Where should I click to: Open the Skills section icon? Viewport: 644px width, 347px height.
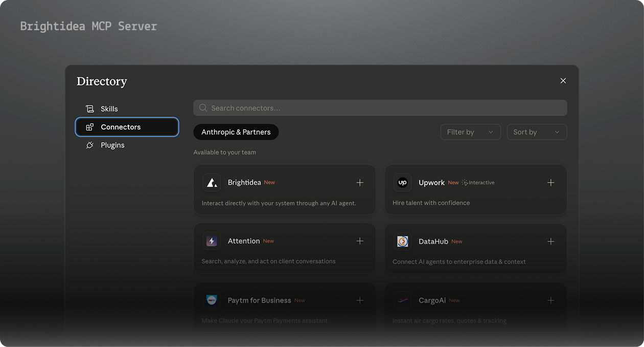pos(90,109)
